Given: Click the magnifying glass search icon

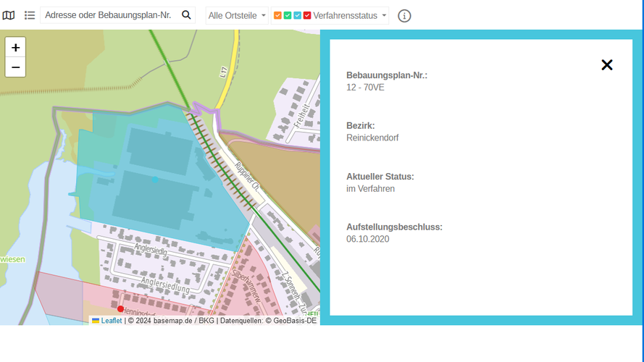Looking at the screenshot, I should (x=186, y=15).
